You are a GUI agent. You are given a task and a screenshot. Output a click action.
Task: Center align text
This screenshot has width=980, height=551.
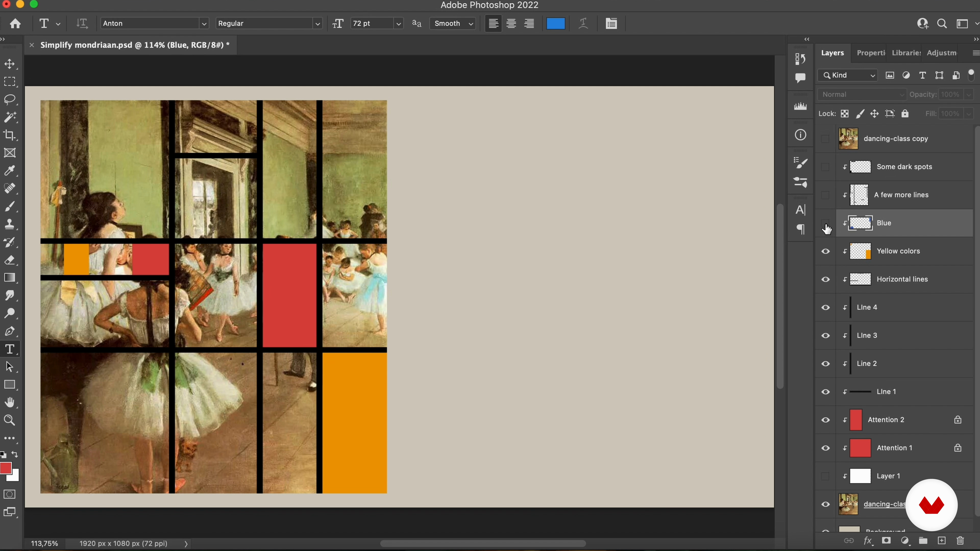click(511, 23)
